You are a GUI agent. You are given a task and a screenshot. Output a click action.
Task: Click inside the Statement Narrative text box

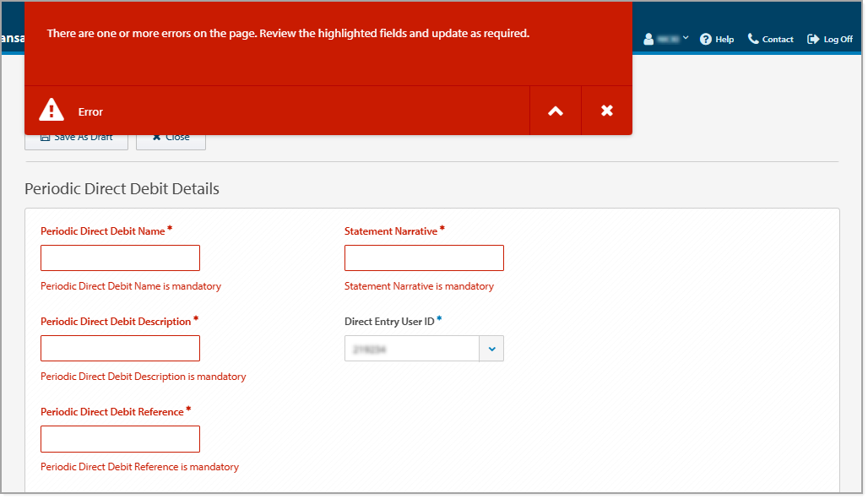[x=424, y=258]
